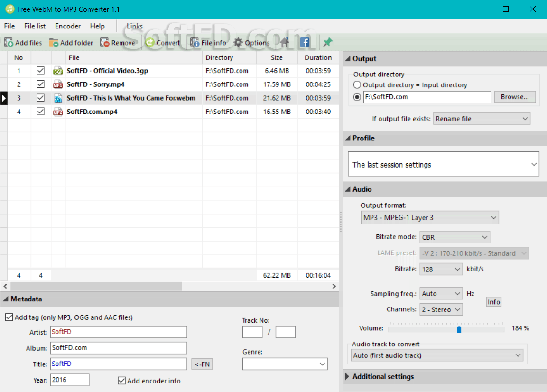Uncheck the SoftFD.com.mp4 file checkbox

[x=40, y=112]
